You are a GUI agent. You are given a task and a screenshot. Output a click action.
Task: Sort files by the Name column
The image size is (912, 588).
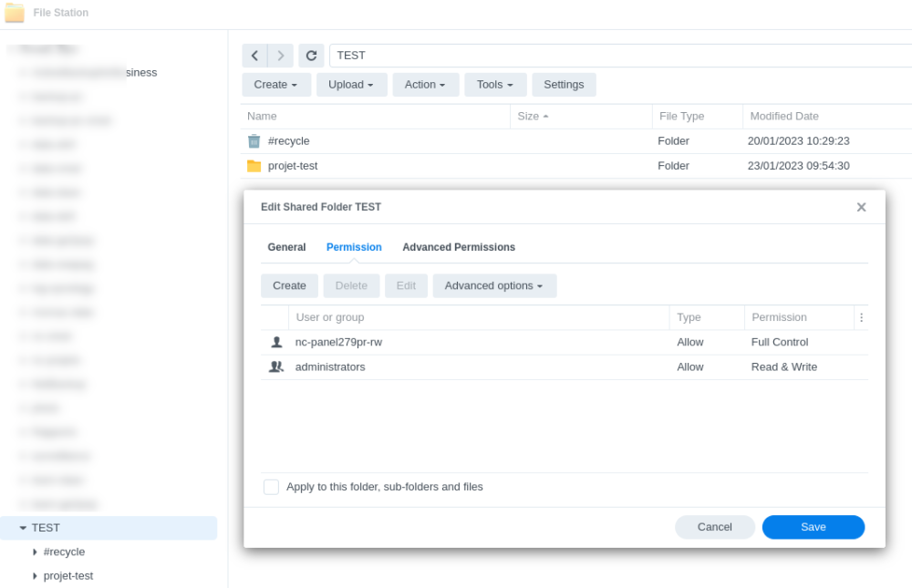(375, 117)
